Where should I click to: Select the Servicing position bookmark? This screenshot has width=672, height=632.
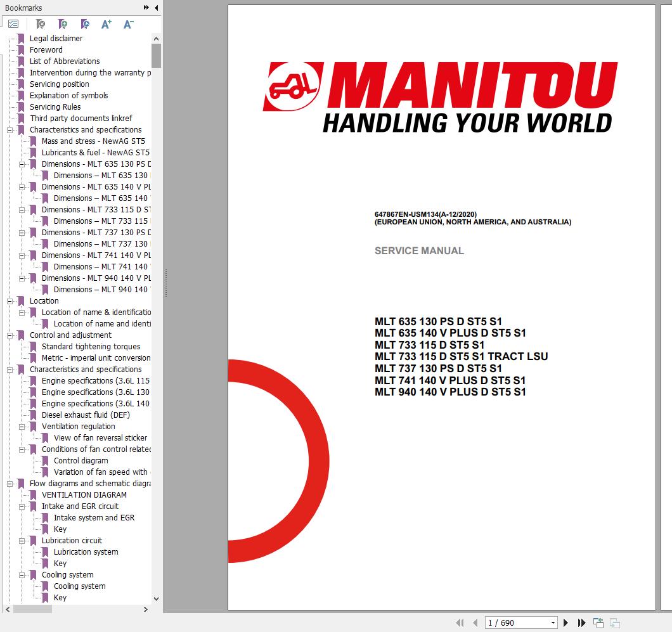[x=59, y=84]
